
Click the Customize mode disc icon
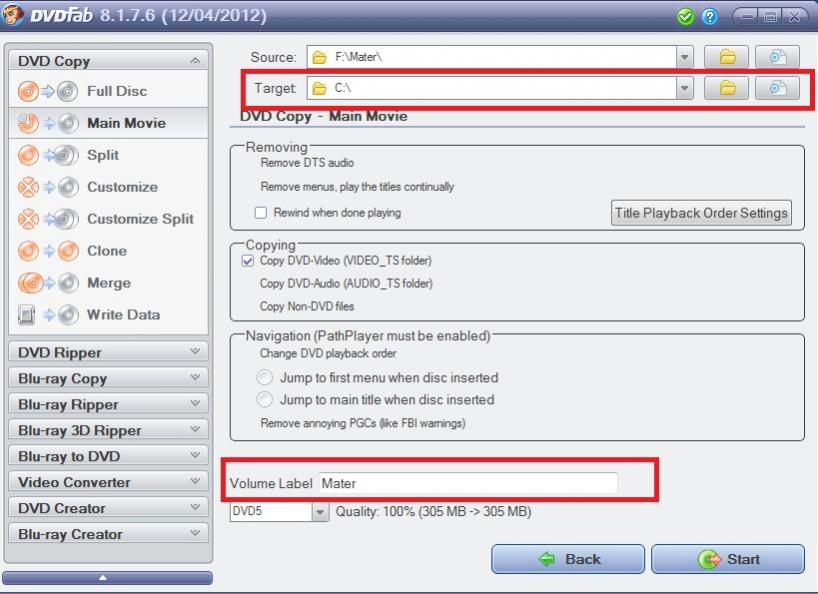[48, 187]
